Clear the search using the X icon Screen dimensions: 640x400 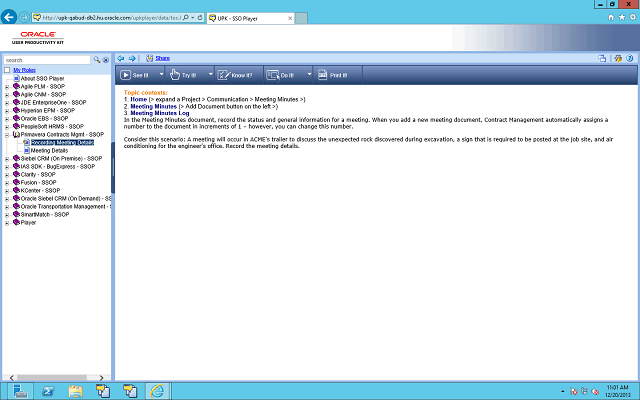pos(106,60)
